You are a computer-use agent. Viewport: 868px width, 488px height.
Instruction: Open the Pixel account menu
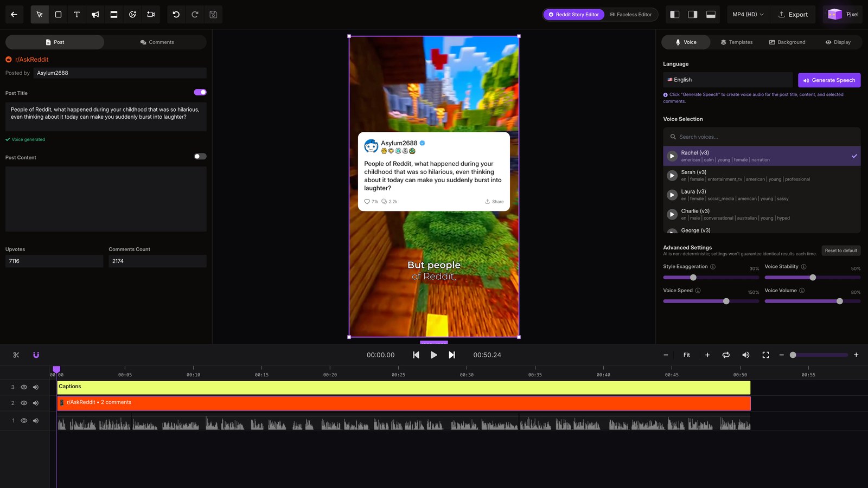point(844,15)
